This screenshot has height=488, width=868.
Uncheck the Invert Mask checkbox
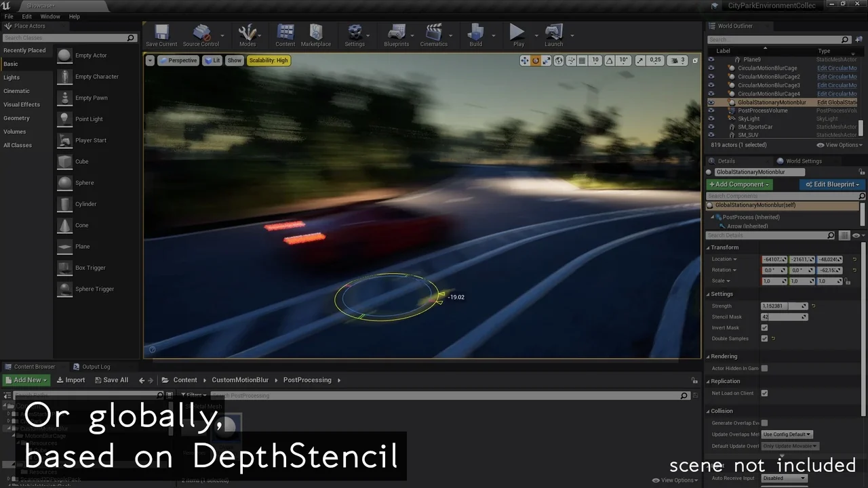coord(764,327)
